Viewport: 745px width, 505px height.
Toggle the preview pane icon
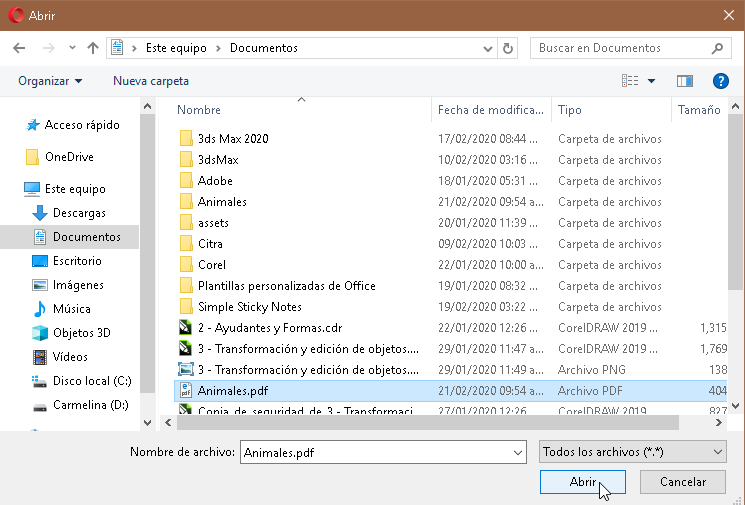[685, 81]
